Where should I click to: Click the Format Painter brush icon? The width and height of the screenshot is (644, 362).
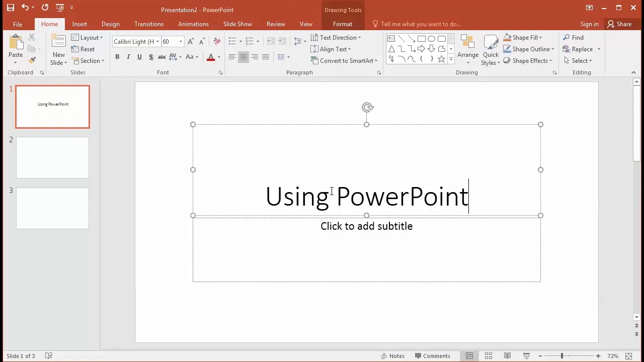coord(32,60)
